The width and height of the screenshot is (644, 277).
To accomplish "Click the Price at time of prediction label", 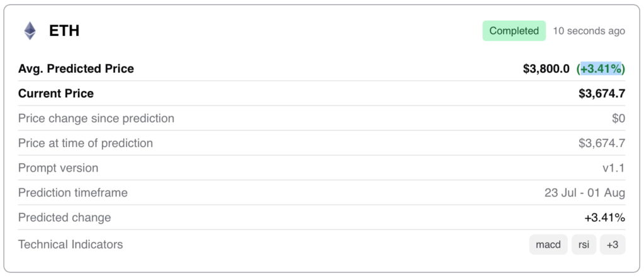I will tap(86, 143).
